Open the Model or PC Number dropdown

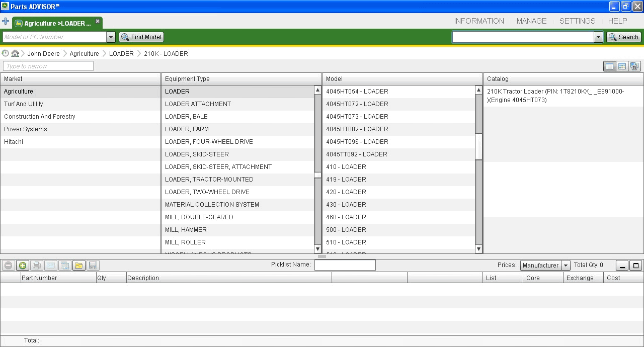[x=111, y=37]
